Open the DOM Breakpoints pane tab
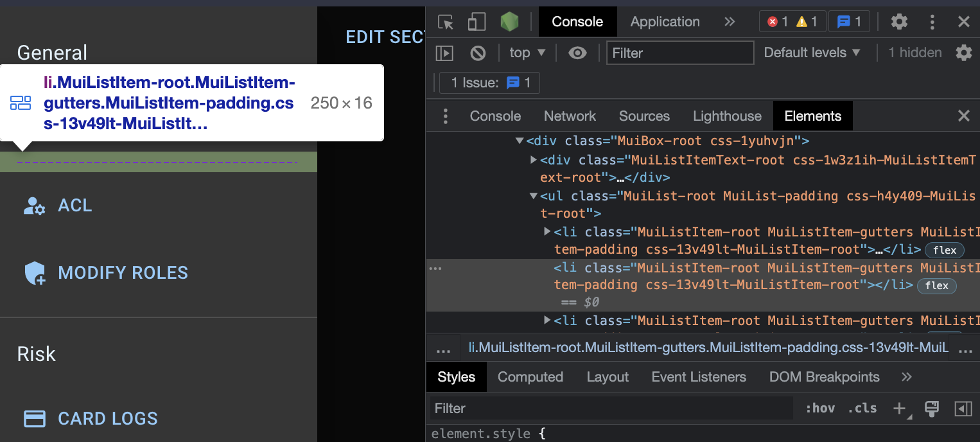980x442 pixels. pyautogui.click(x=825, y=377)
